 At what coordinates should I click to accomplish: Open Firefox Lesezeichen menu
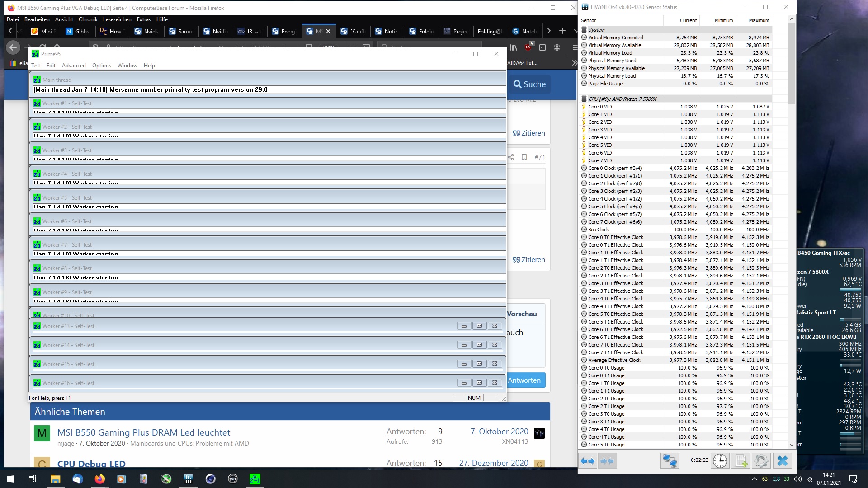coord(117,19)
